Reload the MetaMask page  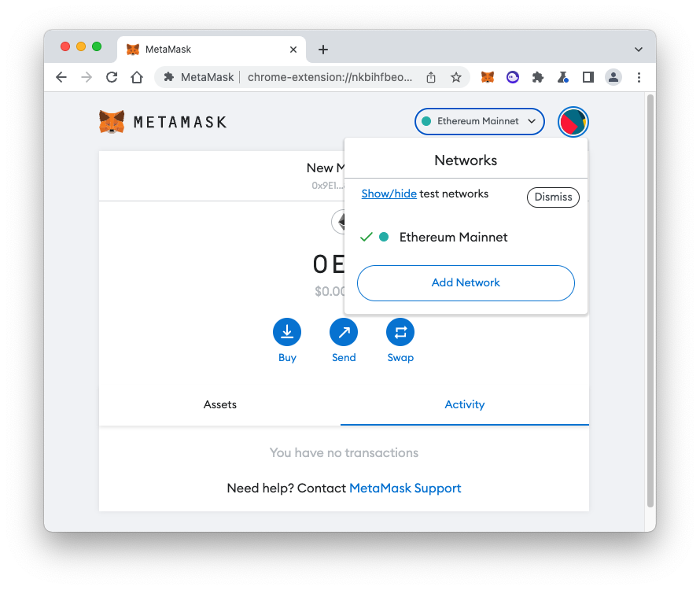point(112,77)
